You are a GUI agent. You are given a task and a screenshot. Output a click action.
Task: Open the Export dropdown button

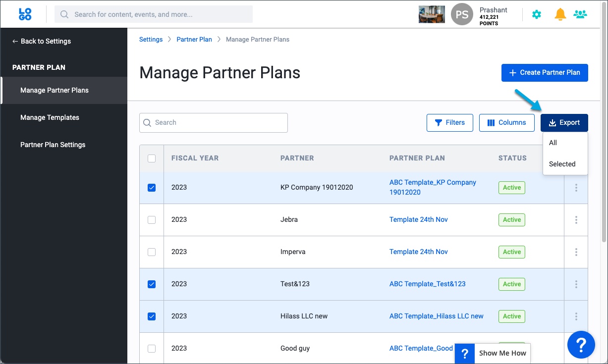[x=564, y=123]
